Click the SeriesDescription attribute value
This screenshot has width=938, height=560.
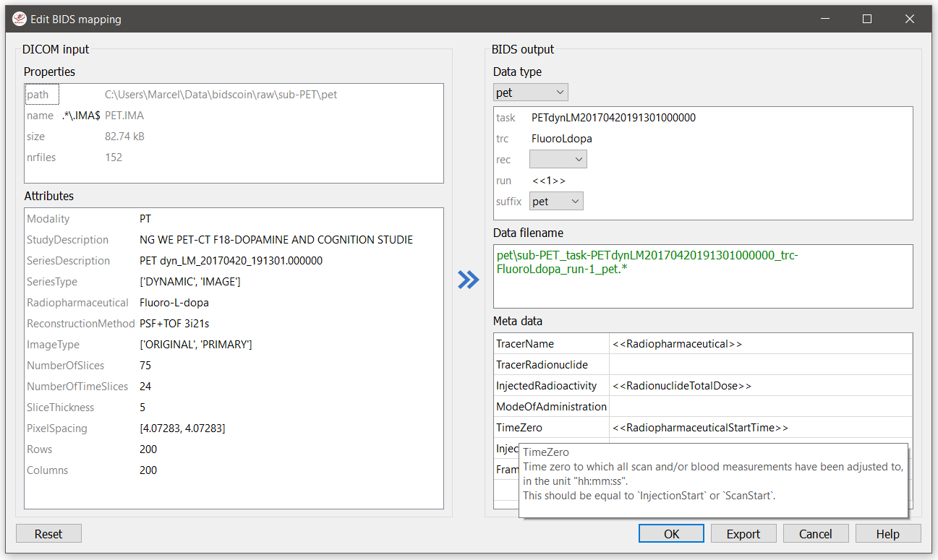[231, 261]
